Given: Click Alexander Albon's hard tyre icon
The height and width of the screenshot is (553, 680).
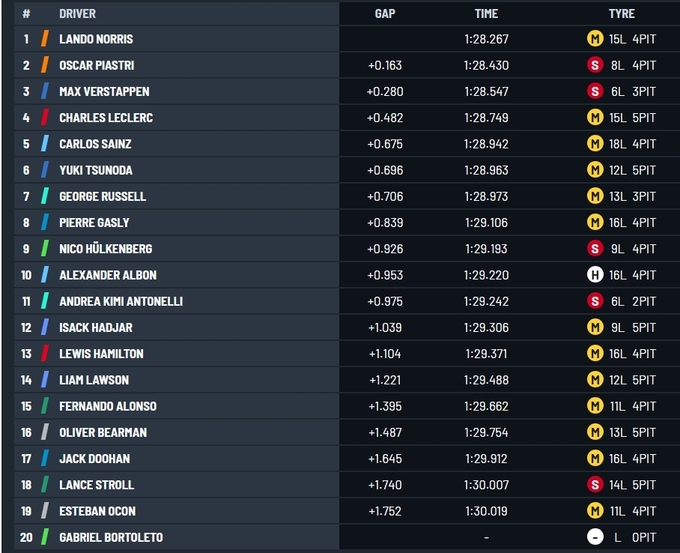Looking at the screenshot, I should [594, 275].
